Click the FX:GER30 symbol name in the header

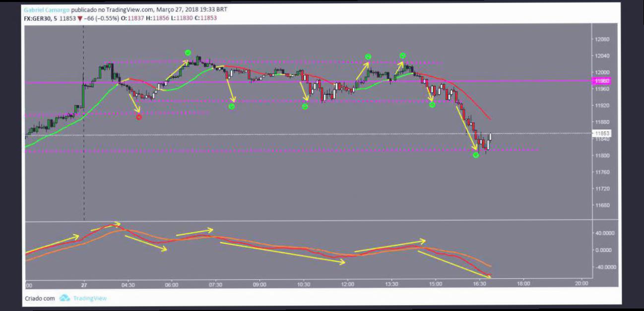pos(37,18)
